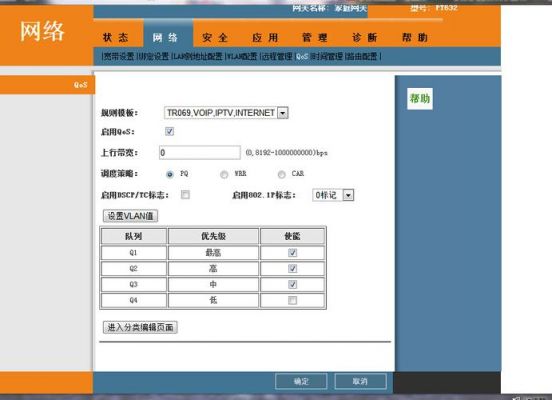Click the 确定 confirm button
552x400 pixels.
[x=301, y=381]
